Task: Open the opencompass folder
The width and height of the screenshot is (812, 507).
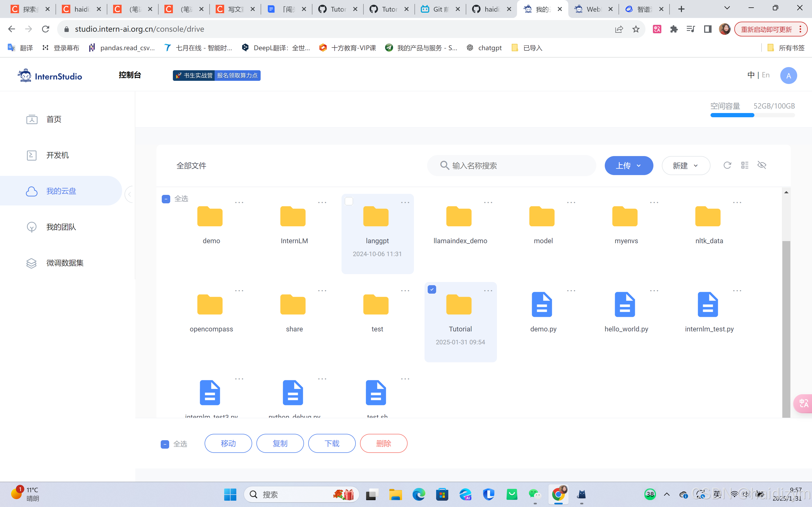Action: [210, 304]
